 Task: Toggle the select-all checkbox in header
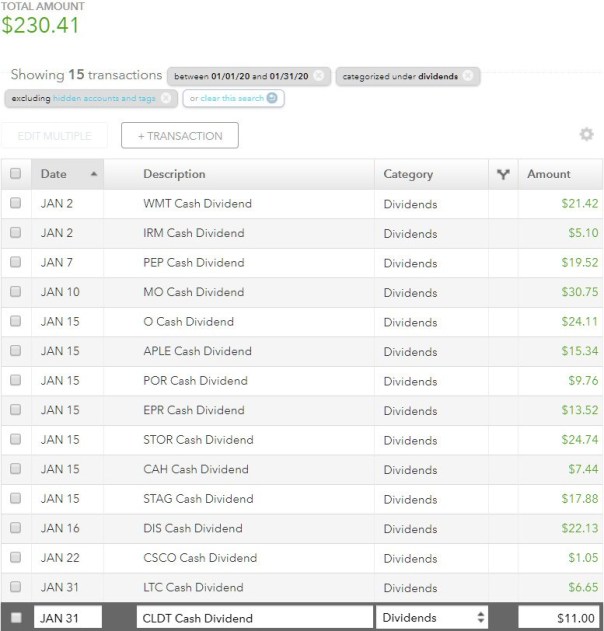coord(15,174)
